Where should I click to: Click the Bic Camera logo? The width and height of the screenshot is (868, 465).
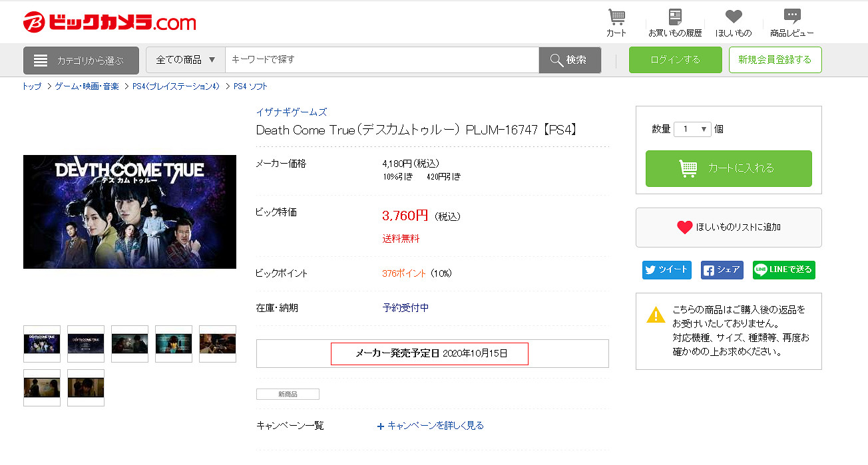(110, 23)
